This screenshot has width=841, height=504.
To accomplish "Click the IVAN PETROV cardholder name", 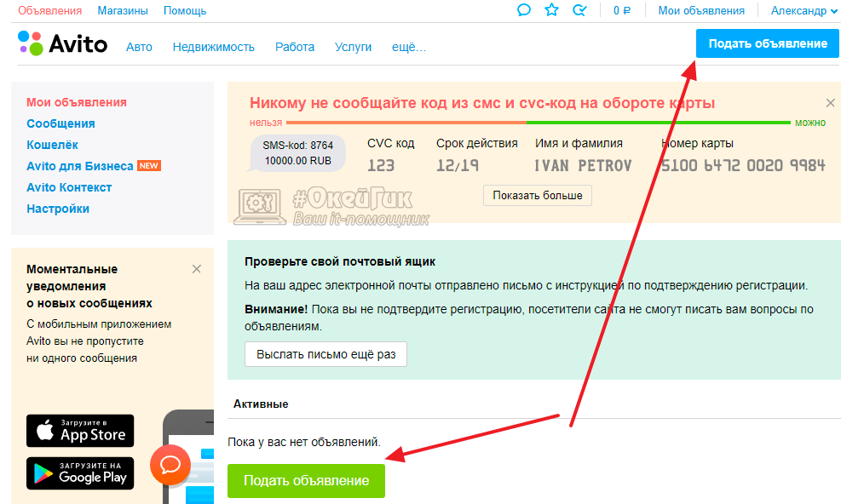I will coord(583,166).
